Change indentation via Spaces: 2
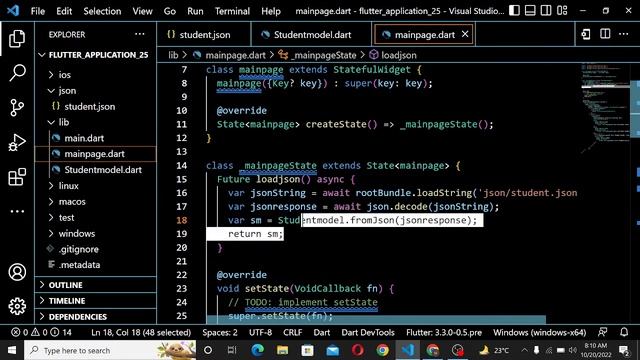 click(220, 332)
